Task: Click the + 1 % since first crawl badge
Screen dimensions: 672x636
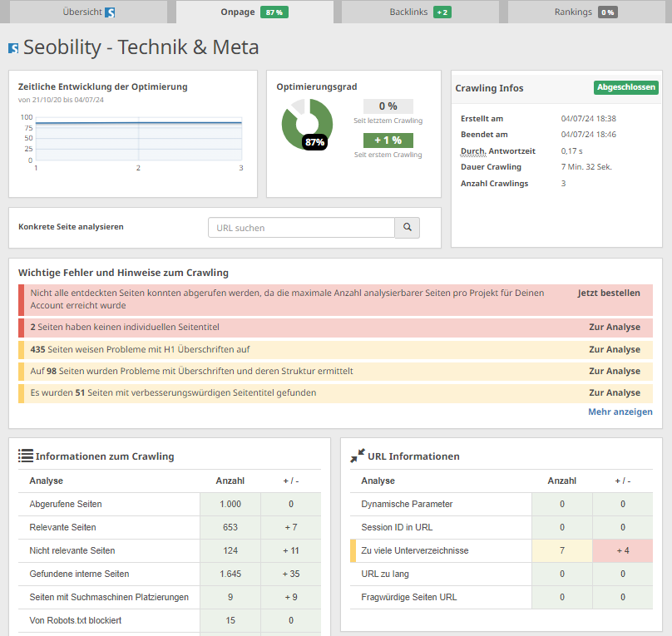Action: point(388,141)
